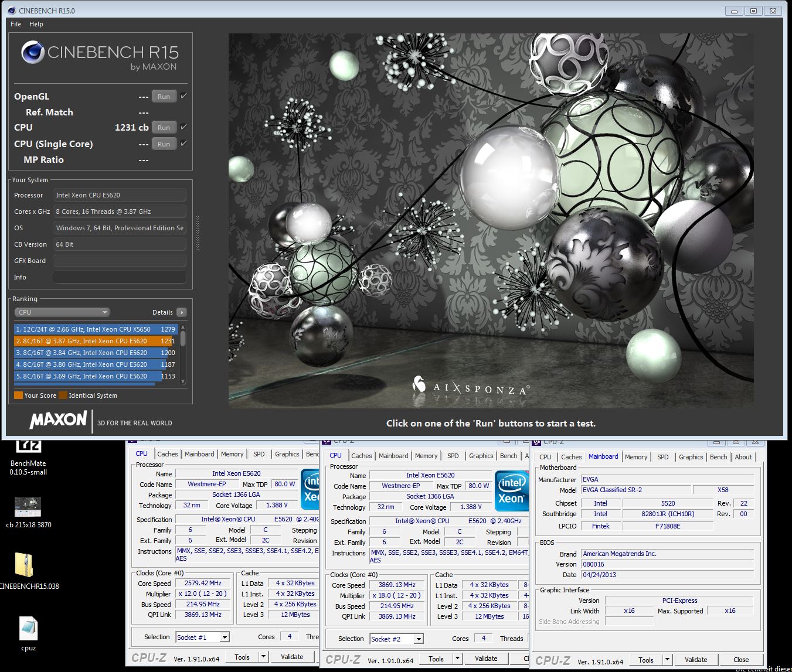Image resolution: width=792 pixels, height=672 pixels.
Task: Run the CPU benchmark
Action: pyautogui.click(x=164, y=127)
